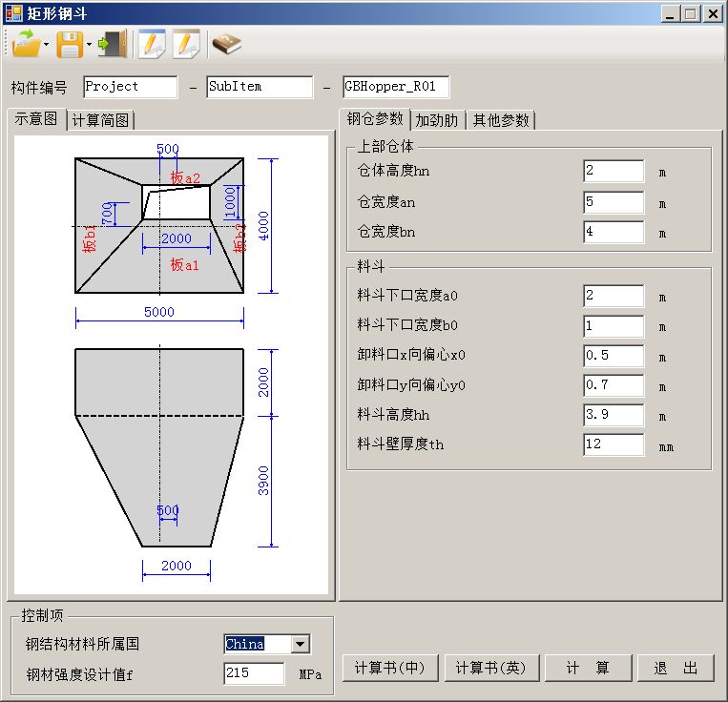
Task: Open help book icon
Action: point(226,44)
